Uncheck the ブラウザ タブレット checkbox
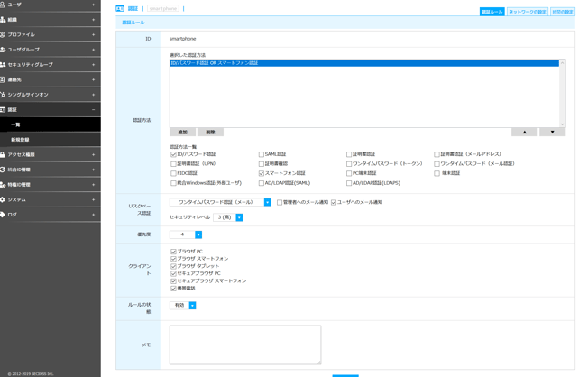This screenshot has width=588, height=377. 173,266
